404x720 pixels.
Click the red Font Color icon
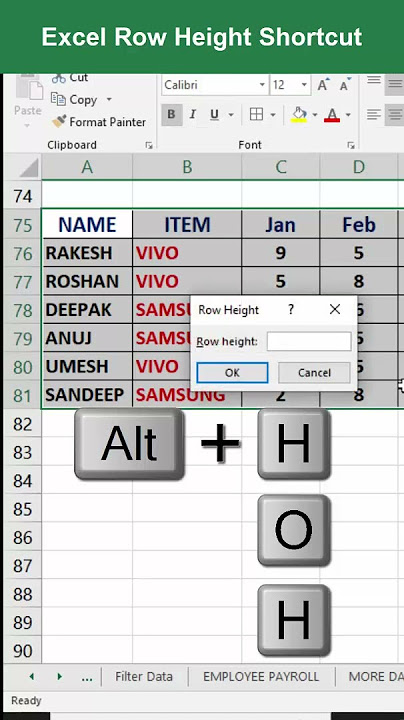pyautogui.click(x=332, y=115)
